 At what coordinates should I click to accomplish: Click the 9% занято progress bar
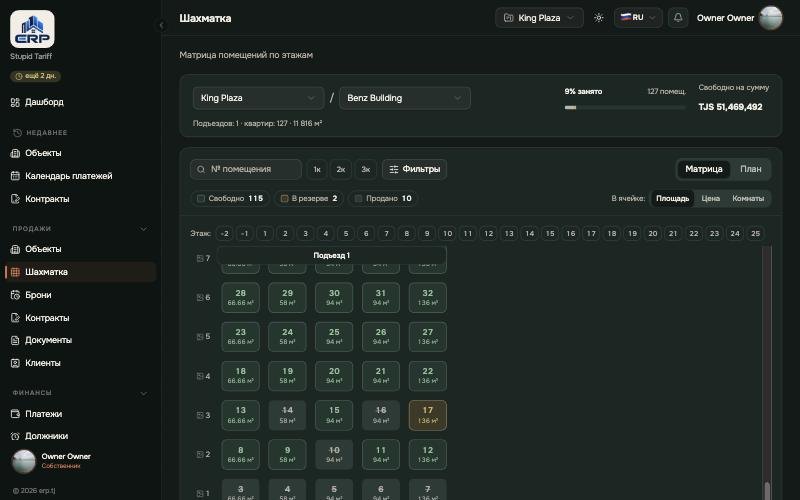(625, 108)
